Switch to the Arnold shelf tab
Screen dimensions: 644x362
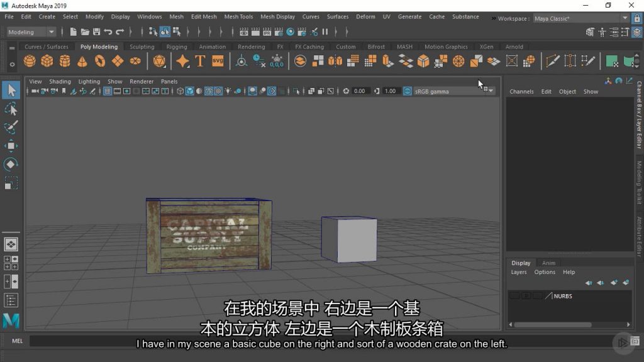[514, 47]
